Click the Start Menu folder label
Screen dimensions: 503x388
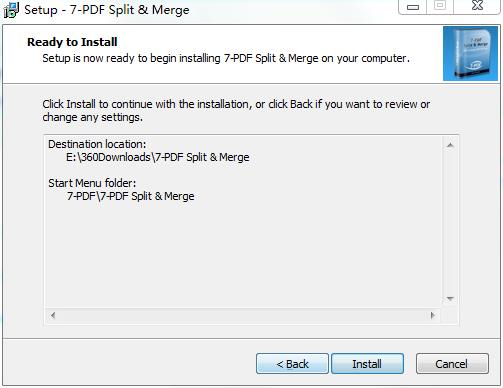tap(92, 183)
